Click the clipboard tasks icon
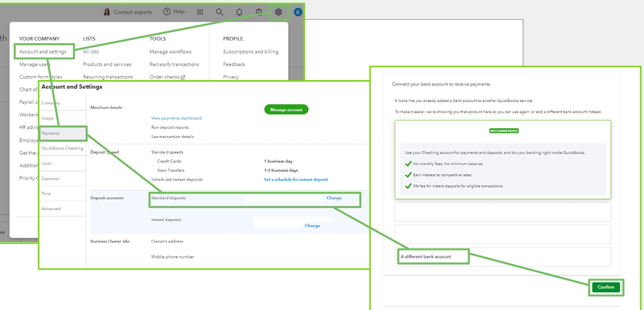The height and width of the screenshot is (310, 644). (259, 12)
